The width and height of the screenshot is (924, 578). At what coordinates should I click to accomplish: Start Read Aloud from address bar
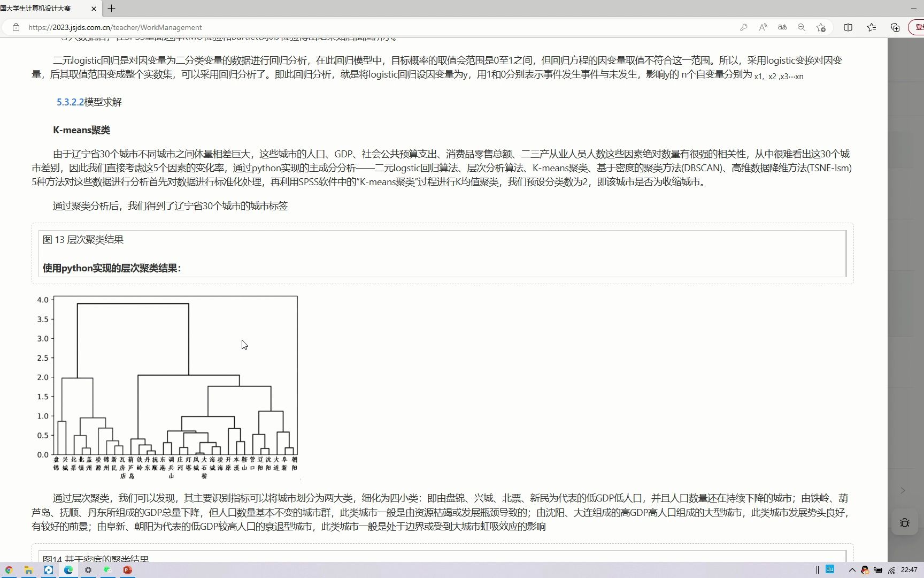pos(763,27)
